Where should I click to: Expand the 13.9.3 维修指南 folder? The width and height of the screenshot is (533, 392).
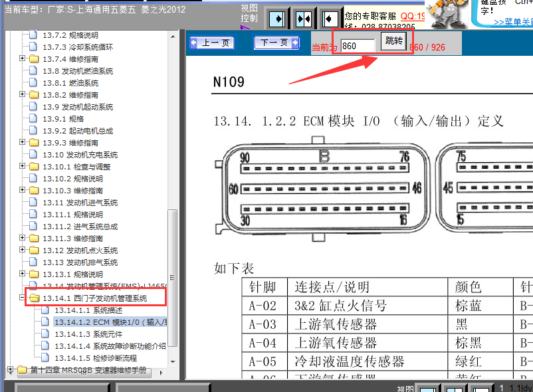(x=23, y=142)
